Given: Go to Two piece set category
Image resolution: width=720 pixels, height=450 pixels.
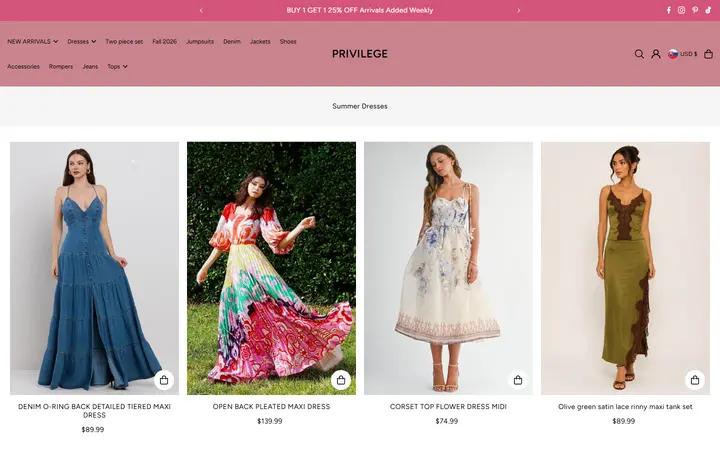Looking at the screenshot, I should [x=124, y=41].
